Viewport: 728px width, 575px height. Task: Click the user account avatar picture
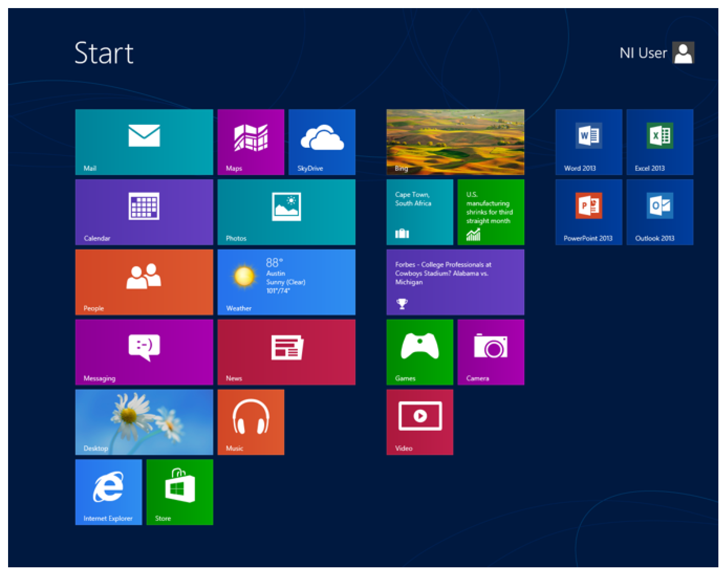(683, 53)
